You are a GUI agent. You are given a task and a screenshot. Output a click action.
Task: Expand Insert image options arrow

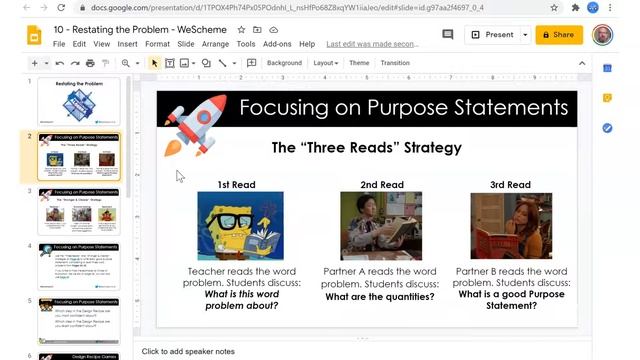(x=193, y=63)
